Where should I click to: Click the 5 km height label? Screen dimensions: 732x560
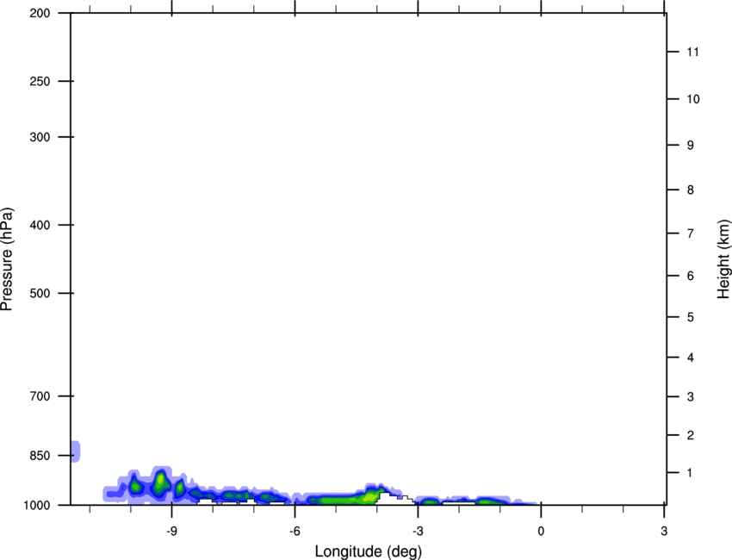click(691, 317)
